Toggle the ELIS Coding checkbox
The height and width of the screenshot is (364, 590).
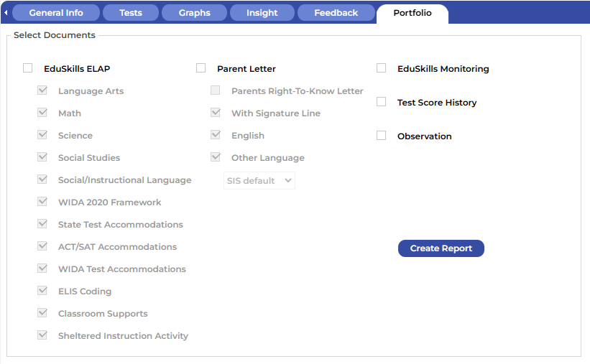[42, 291]
